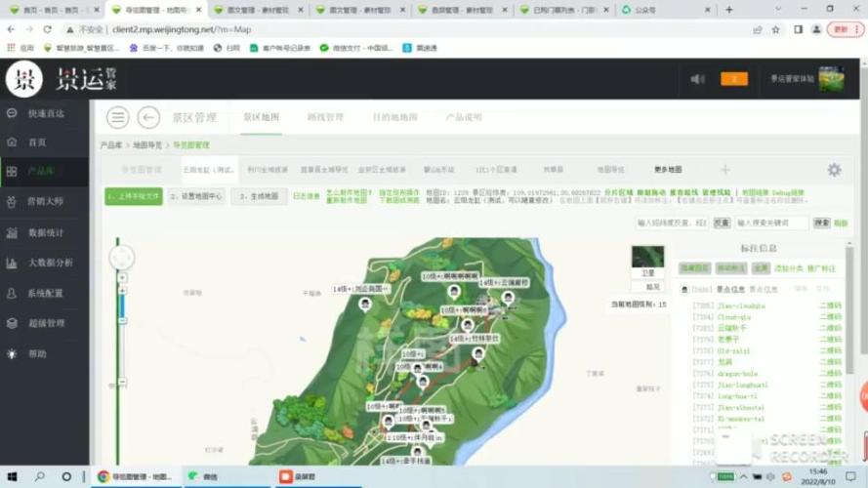Open the user account menu 景运管家体验

(x=793, y=79)
